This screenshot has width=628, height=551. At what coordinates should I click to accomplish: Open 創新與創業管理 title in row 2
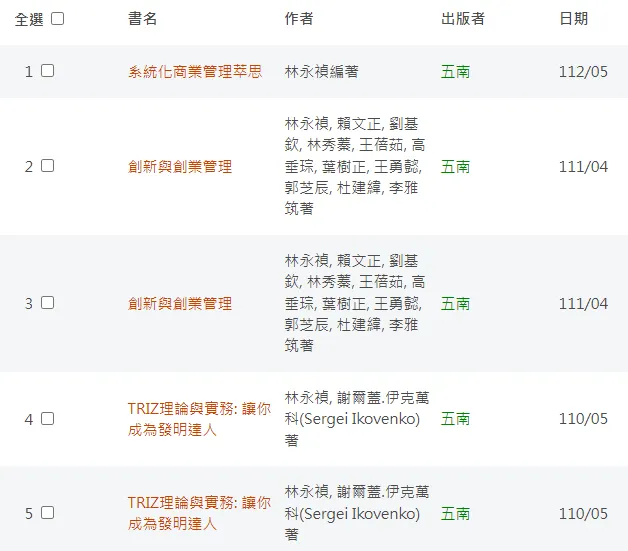click(x=180, y=167)
